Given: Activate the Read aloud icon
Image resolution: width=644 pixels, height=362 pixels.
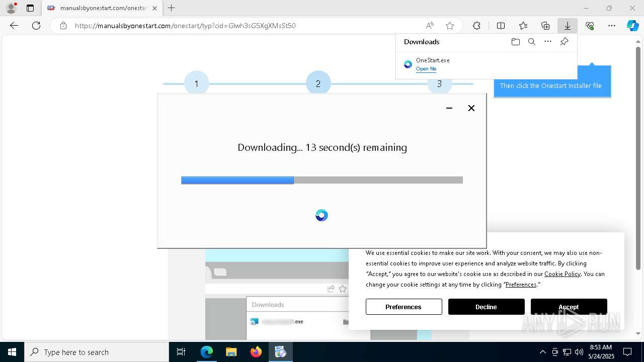Looking at the screenshot, I should pos(430,26).
